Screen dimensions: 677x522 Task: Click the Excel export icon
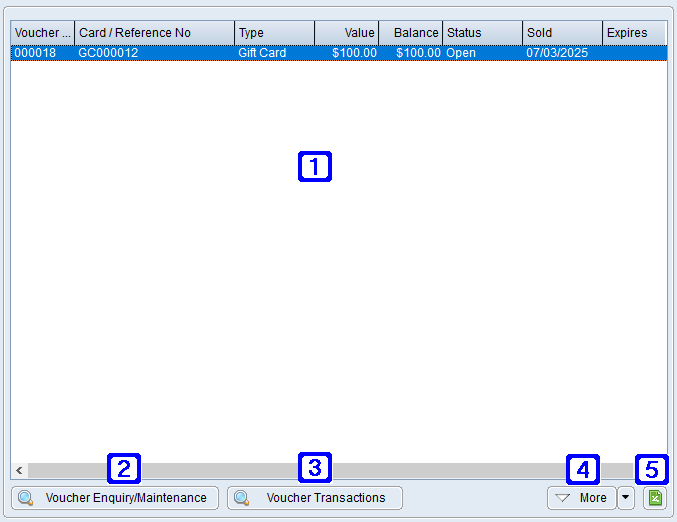tap(655, 498)
